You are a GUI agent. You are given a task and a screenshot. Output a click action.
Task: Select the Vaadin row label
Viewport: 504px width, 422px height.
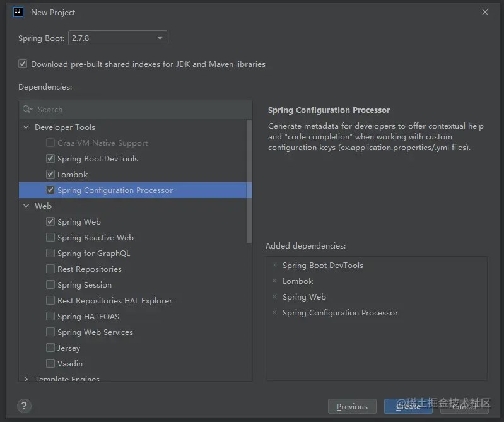tap(70, 363)
